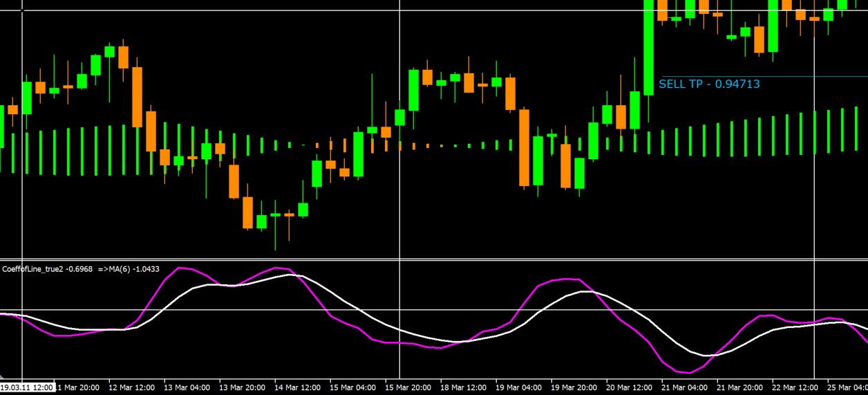868x395 pixels.
Task: Click the SELL TP - 0.94713 label
Action: (709, 84)
